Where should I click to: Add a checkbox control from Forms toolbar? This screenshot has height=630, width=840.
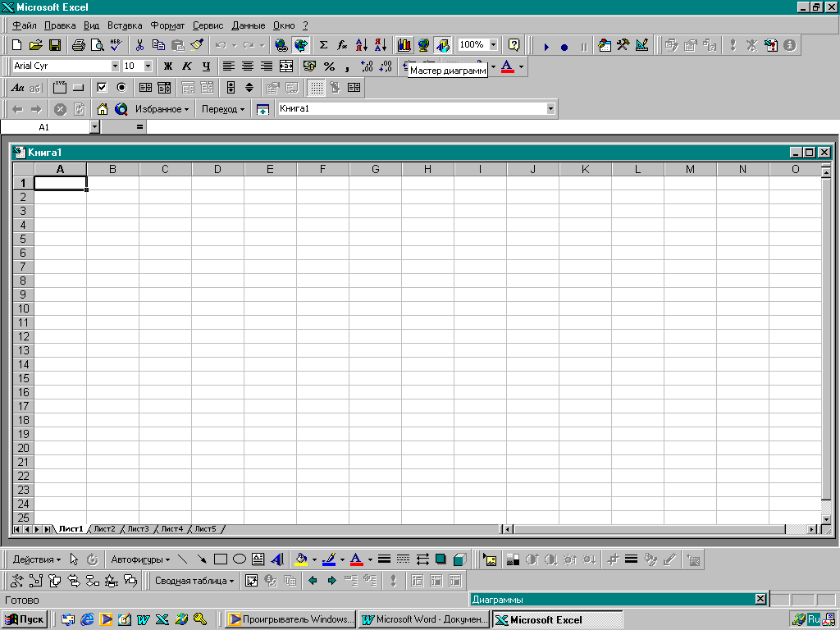point(102,87)
